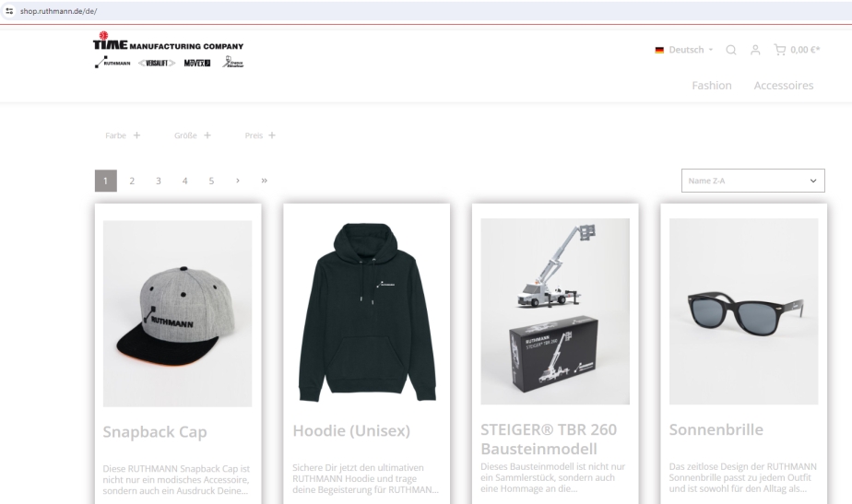Open the Accessoires menu
852x504 pixels.
coord(783,86)
